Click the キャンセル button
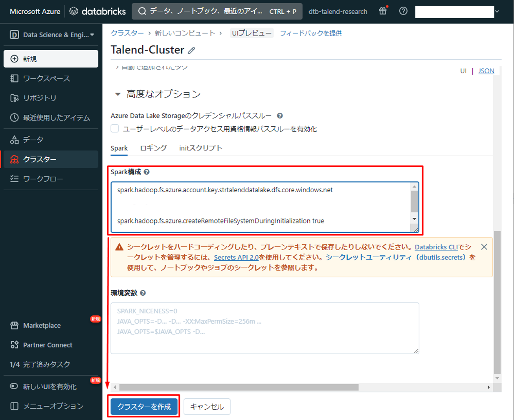Viewport: 514px width, 420px height. coord(207,406)
